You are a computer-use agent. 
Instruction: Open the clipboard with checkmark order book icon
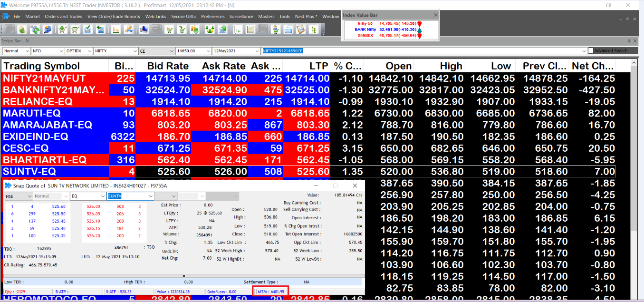87,29
